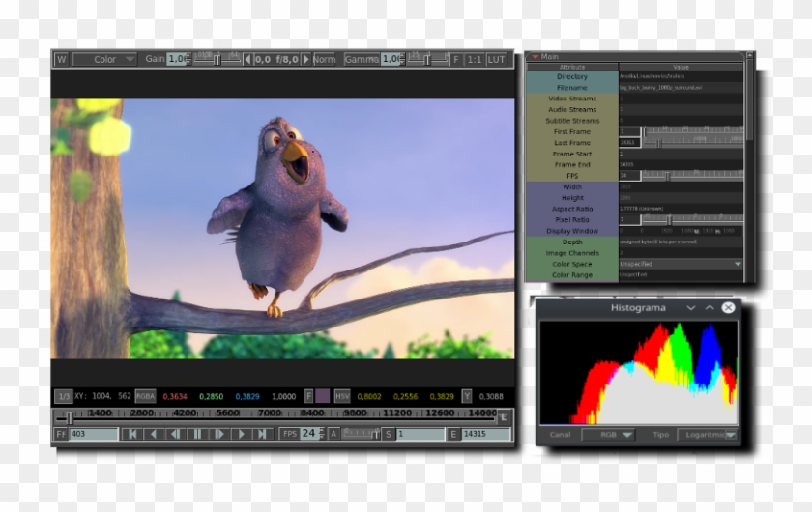Toggle the LUT button

pyautogui.click(x=496, y=60)
